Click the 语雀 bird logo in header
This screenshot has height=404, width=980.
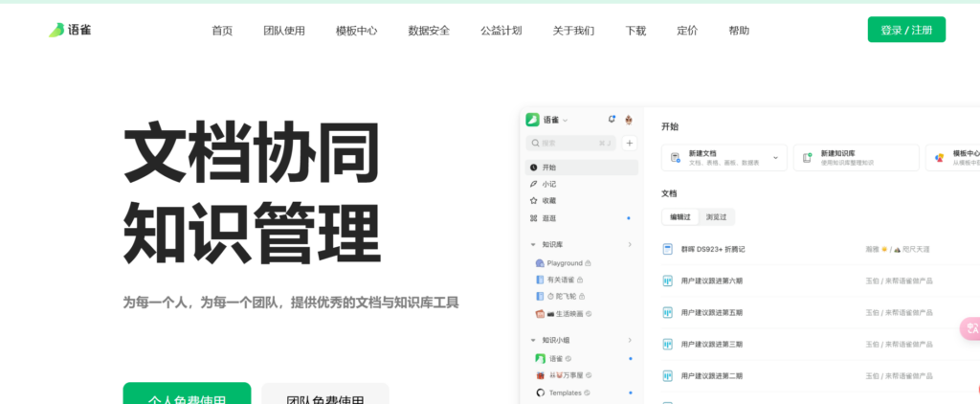[x=57, y=30]
